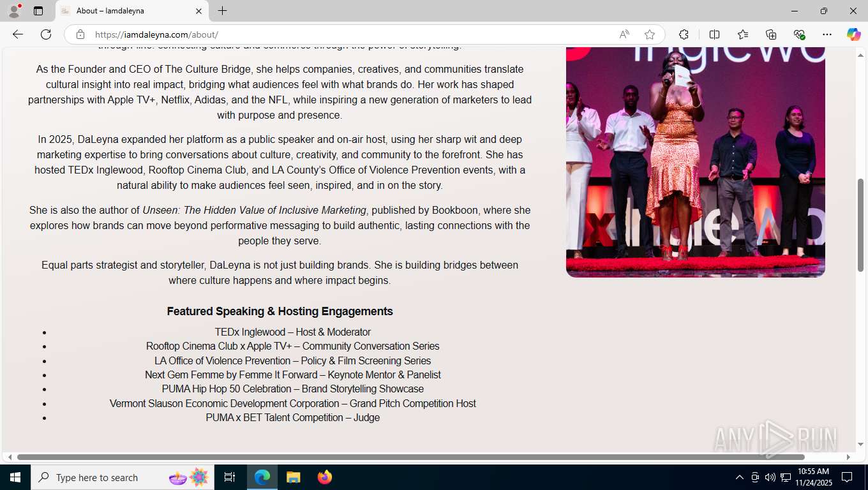Click the paragraph starting 'In 2025, DaLeyna expanded'
This screenshot has height=490, width=868.
pyautogui.click(x=280, y=162)
